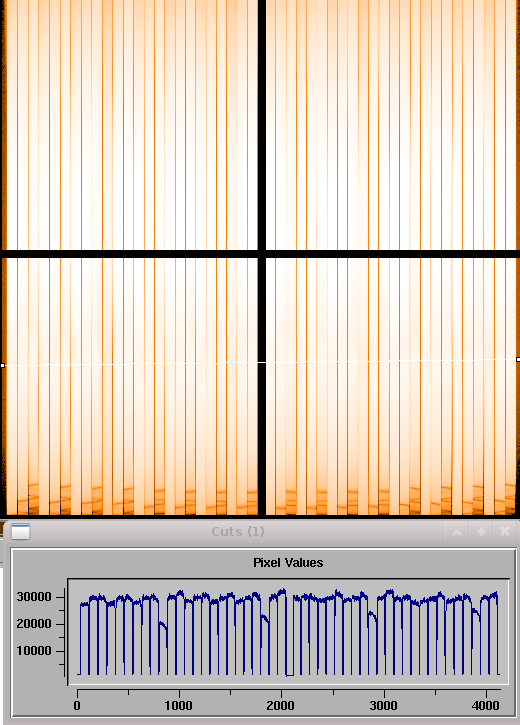Click the 4000 label on the x-axis
Screen dimensions: 520x725
(485, 706)
